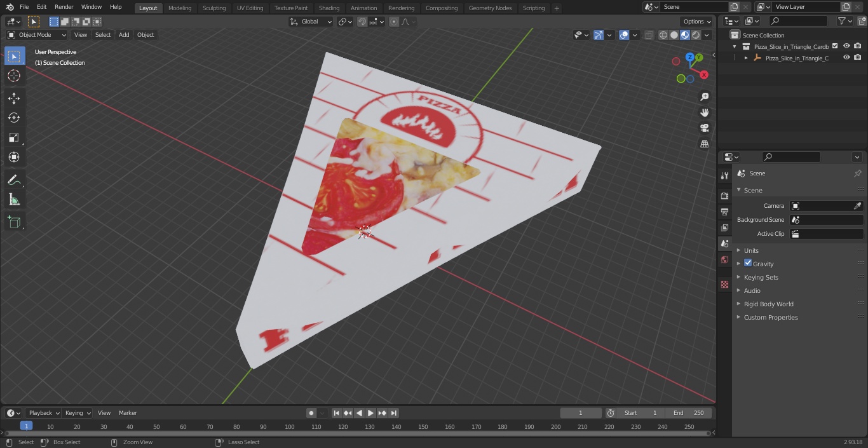Select the Select Box tool

pos(14,56)
